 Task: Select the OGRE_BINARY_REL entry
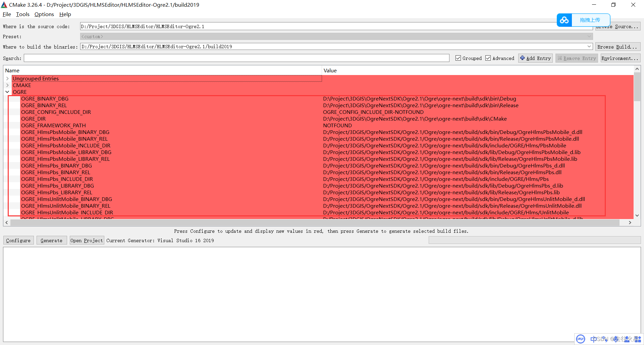(44, 105)
